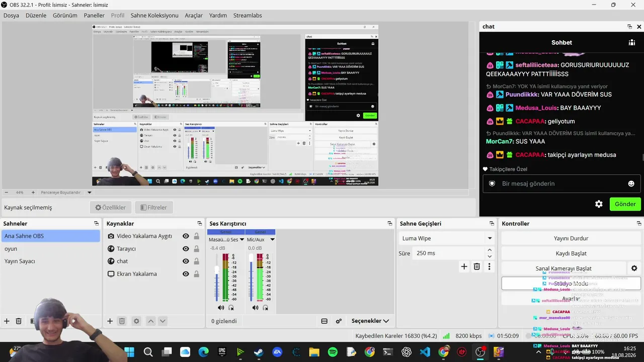Open Filtreler for the source

154,207
